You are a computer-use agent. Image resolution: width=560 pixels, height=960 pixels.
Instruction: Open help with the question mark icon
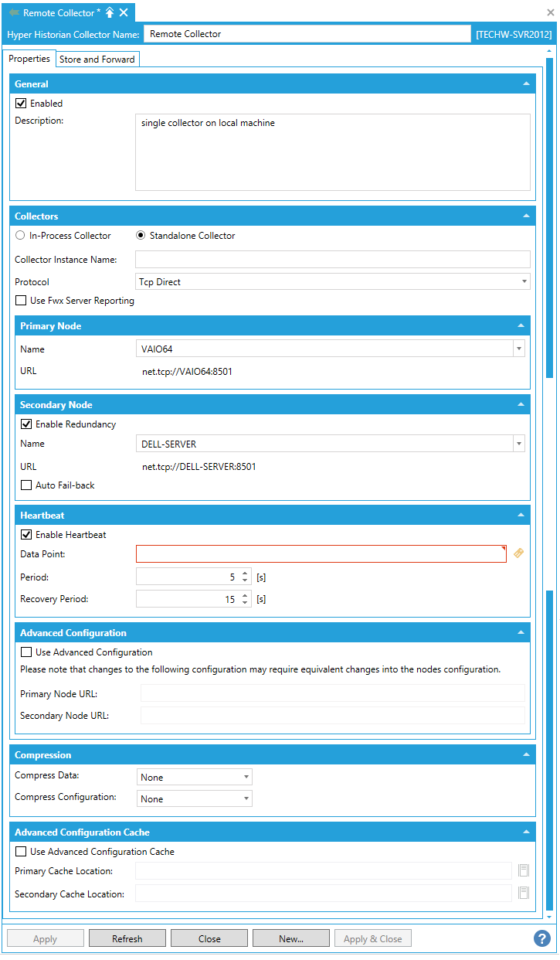coord(541,938)
